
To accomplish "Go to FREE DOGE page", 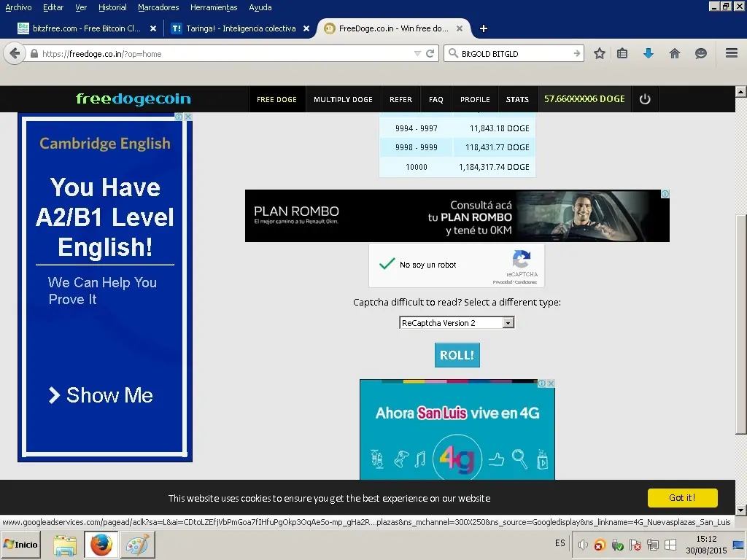I will [276, 99].
